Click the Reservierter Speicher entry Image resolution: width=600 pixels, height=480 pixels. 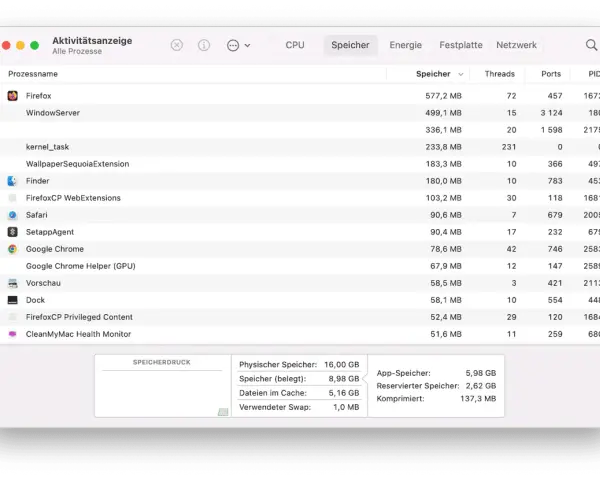(x=436, y=386)
